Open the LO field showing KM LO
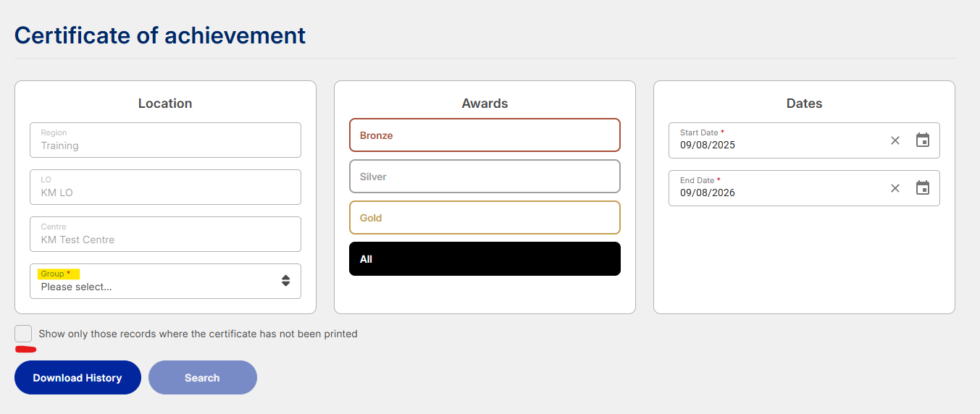Viewport: 980px width, 414px height. pos(165,187)
